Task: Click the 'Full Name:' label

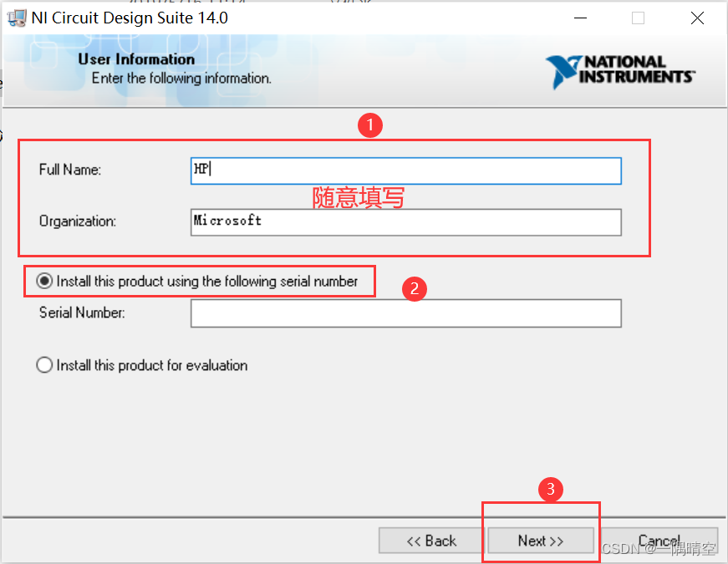Action: [70, 170]
